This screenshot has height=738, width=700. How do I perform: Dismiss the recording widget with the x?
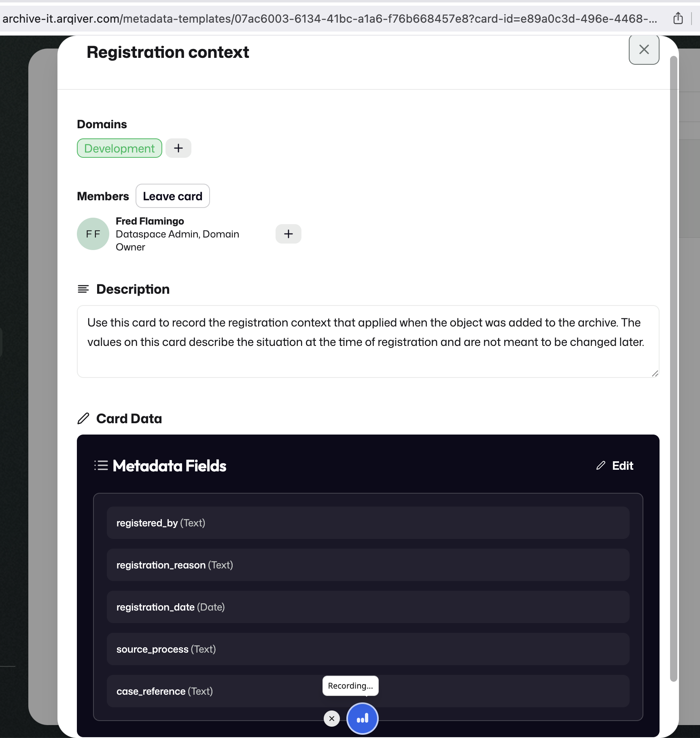pyautogui.click(x=332, y=719)
